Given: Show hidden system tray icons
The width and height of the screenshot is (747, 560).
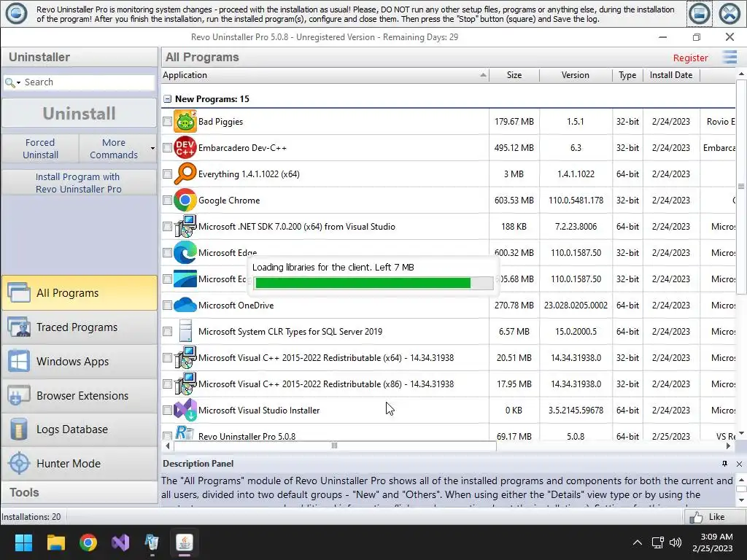Looking at the screenshot, I should [x=637, y=542].
